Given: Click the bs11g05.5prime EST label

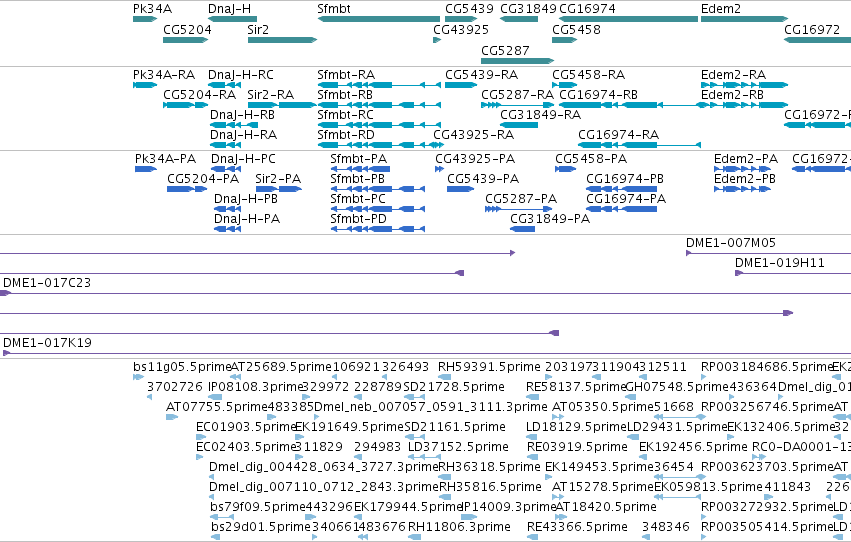Looking at the screenshot, I should (182, 367).
